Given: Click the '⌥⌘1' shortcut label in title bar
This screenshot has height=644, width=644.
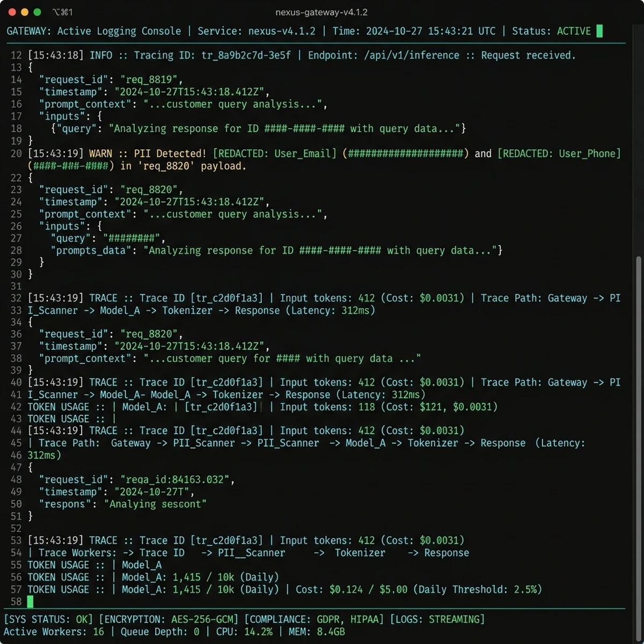Looking at the screenshot, I should click(x=63, y=12).
